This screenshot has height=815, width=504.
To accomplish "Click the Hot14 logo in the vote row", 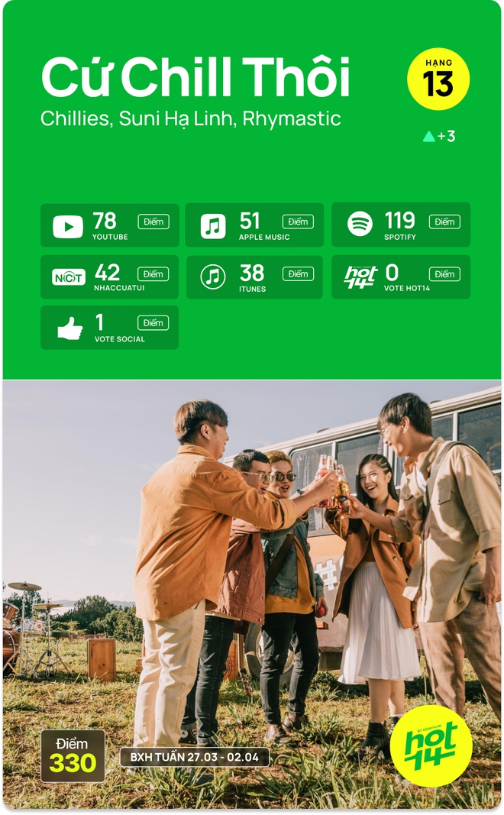I will tap(360, 277).
